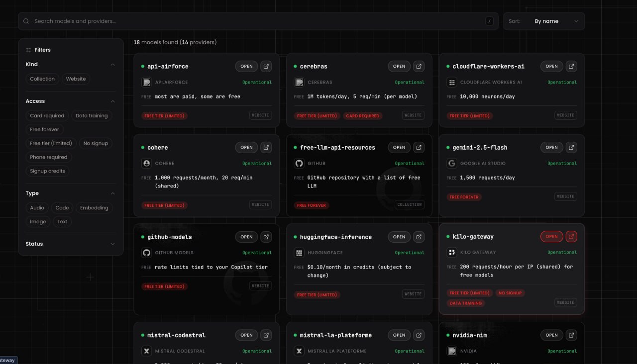
Task: Open external link for mistral-la-plateforme
Action: (419, 335)
